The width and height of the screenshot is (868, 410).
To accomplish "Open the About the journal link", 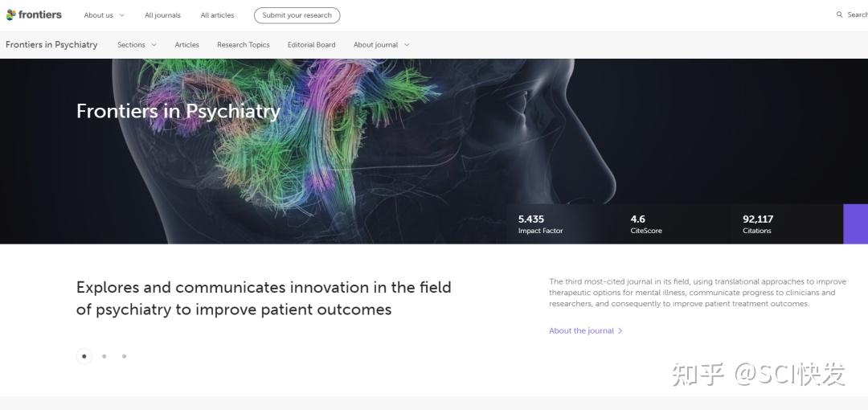I will (581, 330).
